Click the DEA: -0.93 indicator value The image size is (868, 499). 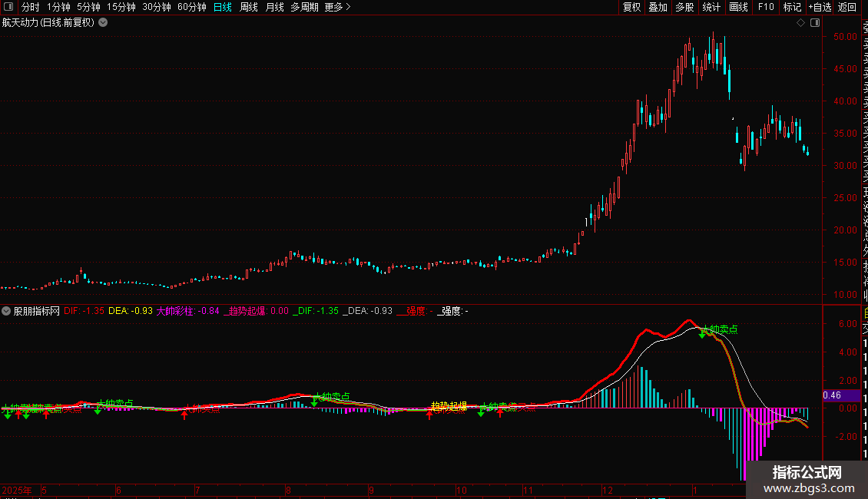(131, 311)
